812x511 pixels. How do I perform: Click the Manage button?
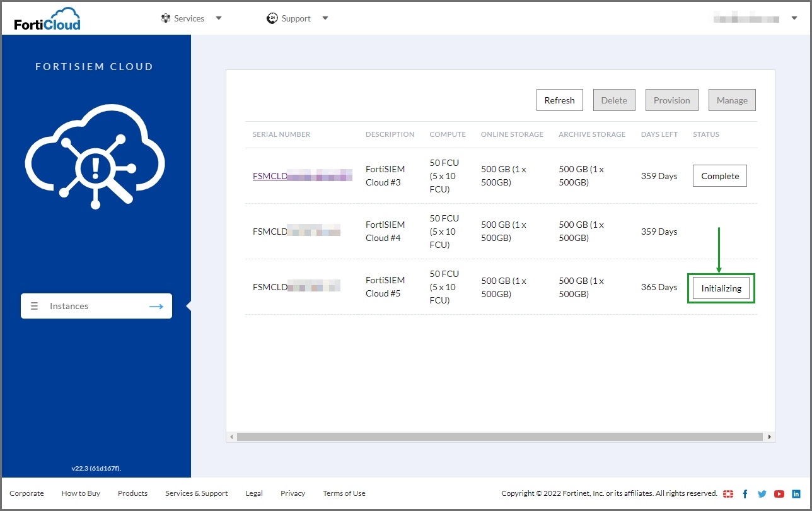[732, 100]
